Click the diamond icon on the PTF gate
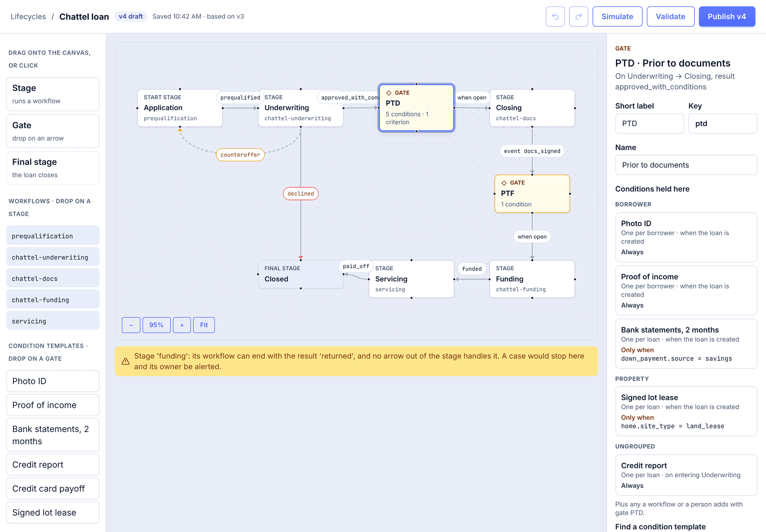The image size is (766, 532). tap(504, 183)
